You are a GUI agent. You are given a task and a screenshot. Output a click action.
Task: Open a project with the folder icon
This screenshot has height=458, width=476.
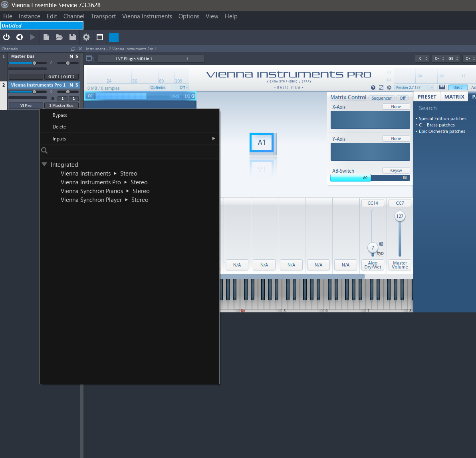click(x=59, y=37)
